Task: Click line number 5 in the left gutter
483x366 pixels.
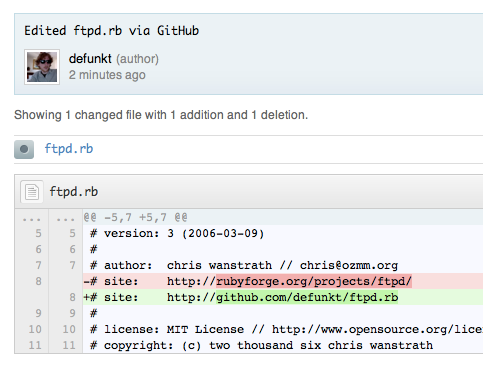Action: (38, 233)
